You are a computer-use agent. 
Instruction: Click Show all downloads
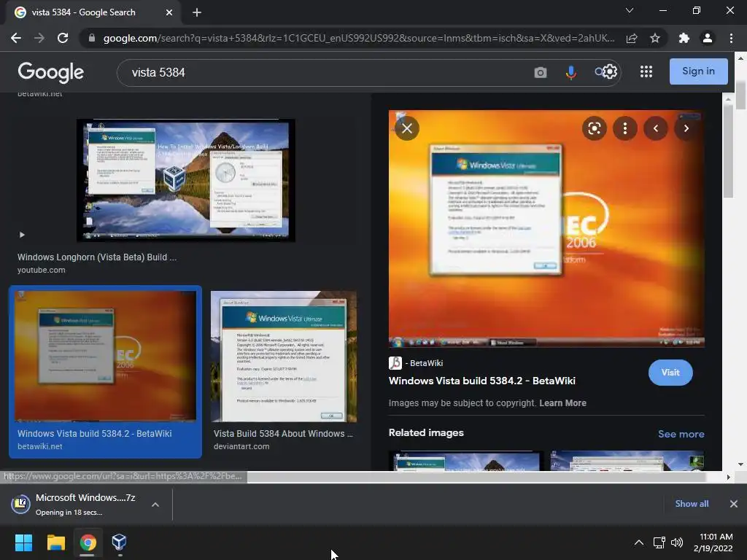pos(692,504)
